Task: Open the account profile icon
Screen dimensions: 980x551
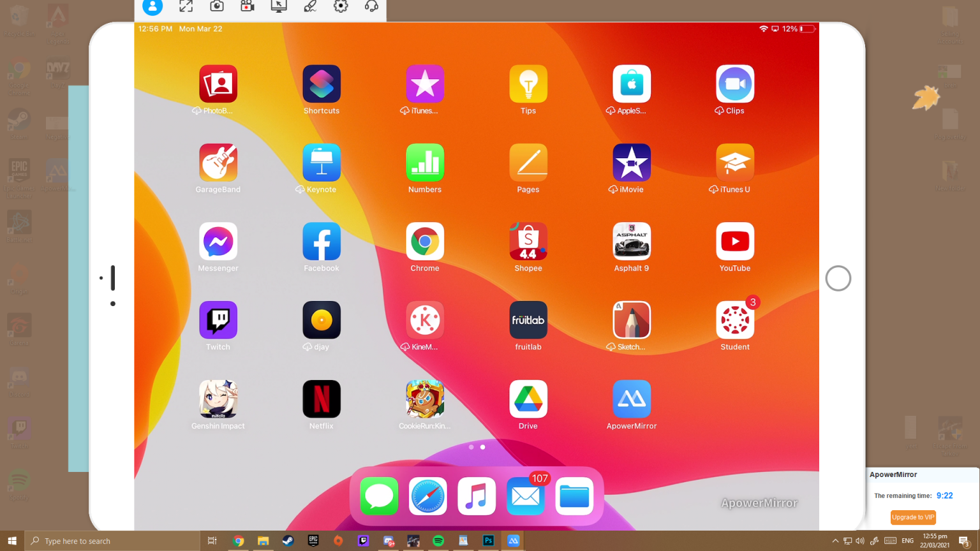Action: [x=152, y=6]
